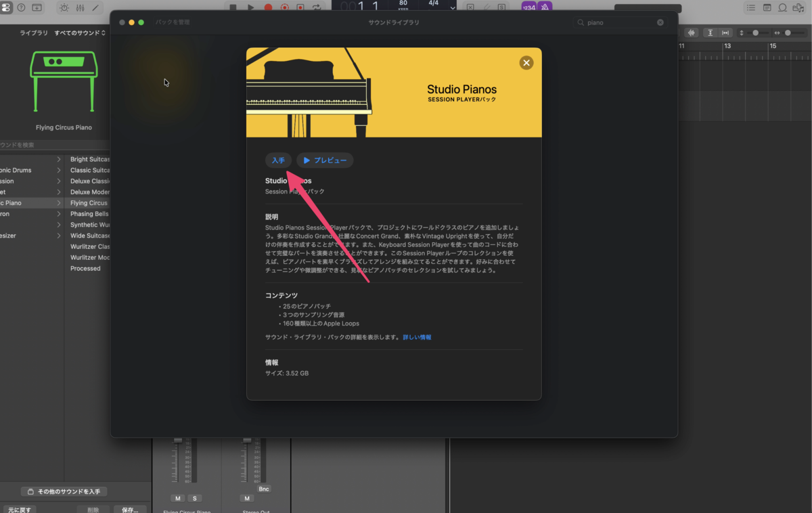The image size is (812, 513).
Task: Open the sound library download icon in toolbar
Action: point(37,7)
